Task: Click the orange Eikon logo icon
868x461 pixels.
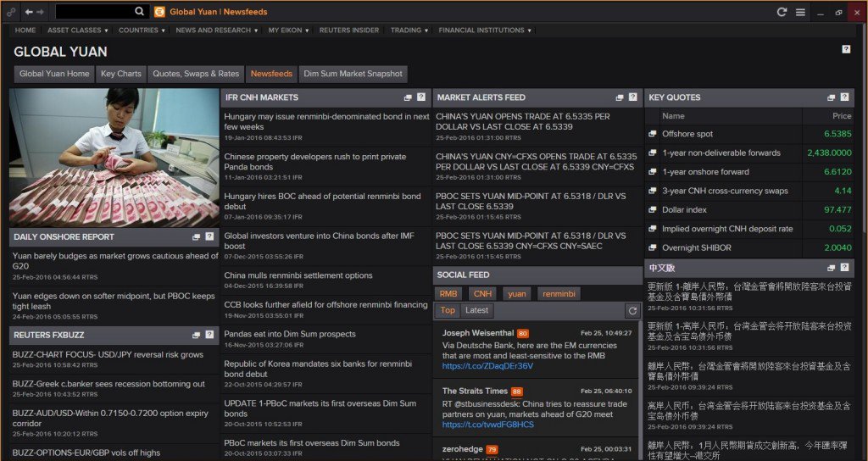Action: pyautogui.click(x=159, y=12)
